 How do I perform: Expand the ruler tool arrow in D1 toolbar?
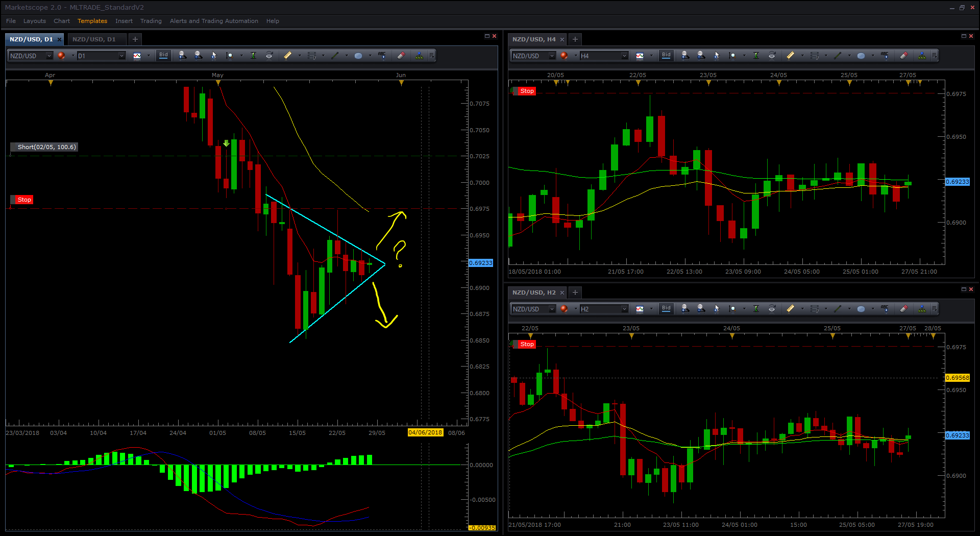(x=300, y=56)
